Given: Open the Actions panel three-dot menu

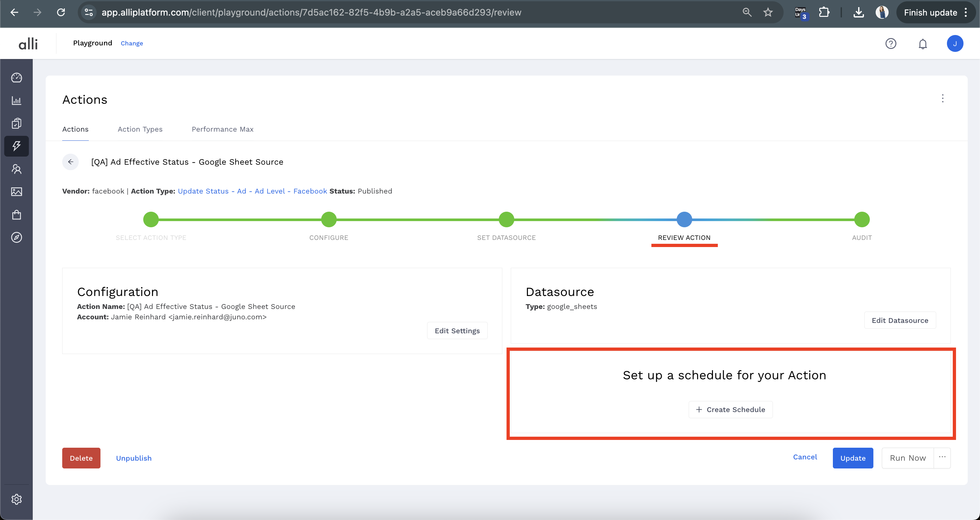Looking at the screenshot, I should (942, 99).
